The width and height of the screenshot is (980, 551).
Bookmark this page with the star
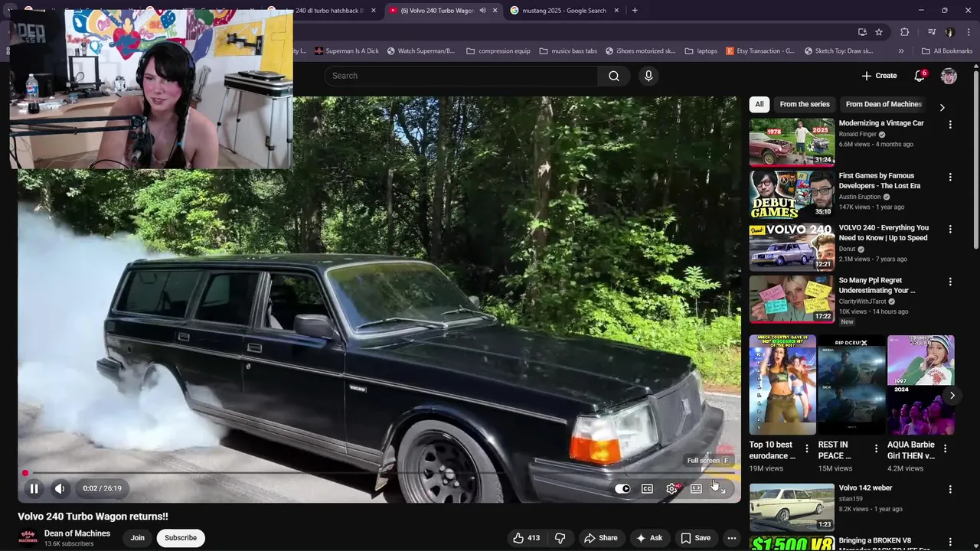coord(879,32)
